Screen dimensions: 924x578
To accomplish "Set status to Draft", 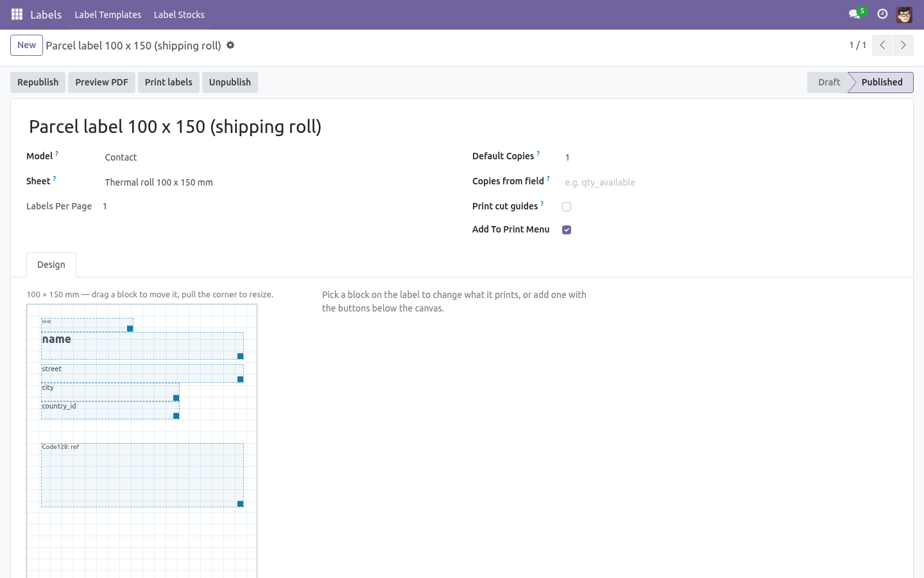I will pyautogui.click(x=828, y=82).
